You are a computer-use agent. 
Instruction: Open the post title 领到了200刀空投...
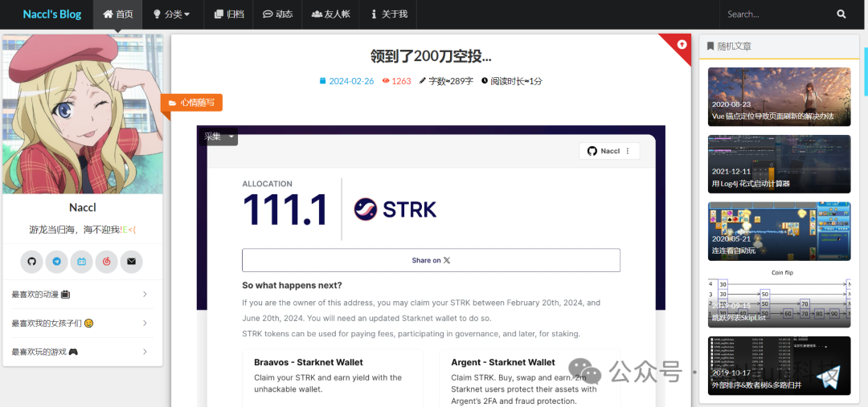click(431, 56)
